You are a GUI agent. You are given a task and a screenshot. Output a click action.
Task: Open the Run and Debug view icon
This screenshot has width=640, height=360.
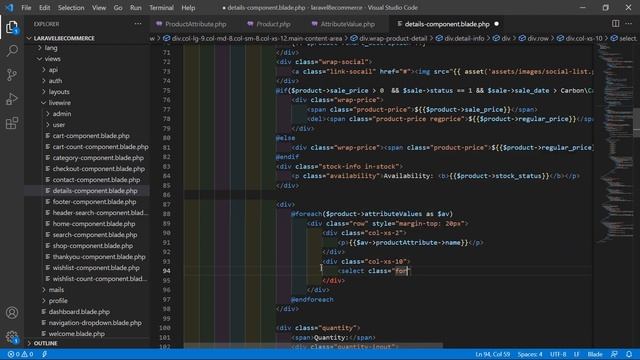(12, 99)
